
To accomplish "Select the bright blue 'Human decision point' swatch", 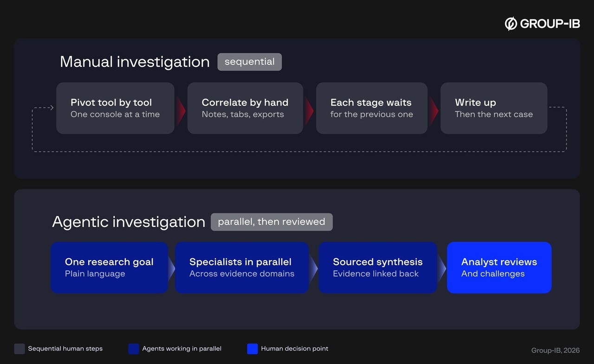I will pyautogui.click(x=252, y=349).
